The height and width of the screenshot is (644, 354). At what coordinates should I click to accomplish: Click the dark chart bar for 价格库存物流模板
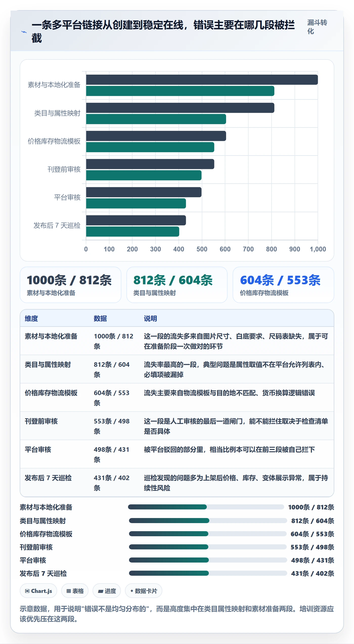click(x=156, y=136)
